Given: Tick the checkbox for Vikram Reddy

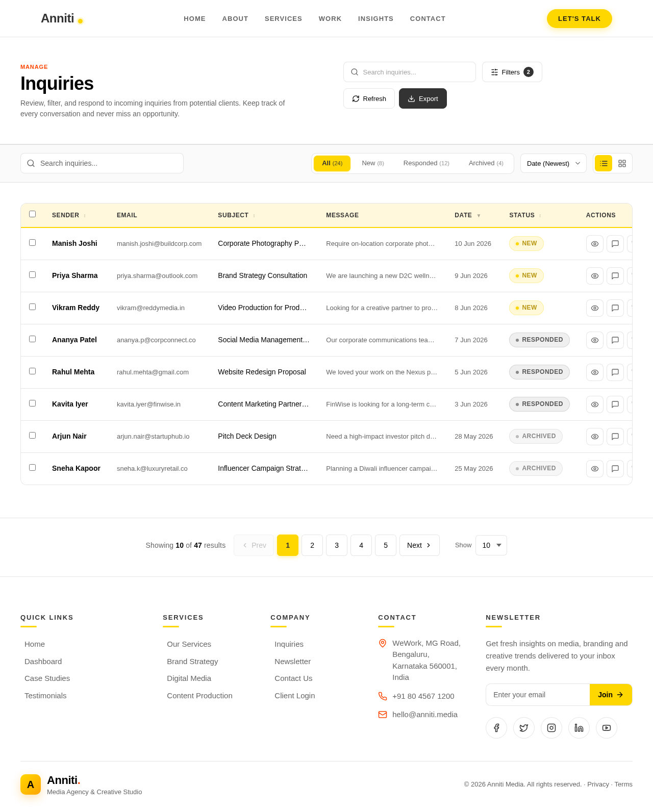Looking at the screenshot, I should click(32, 307).
